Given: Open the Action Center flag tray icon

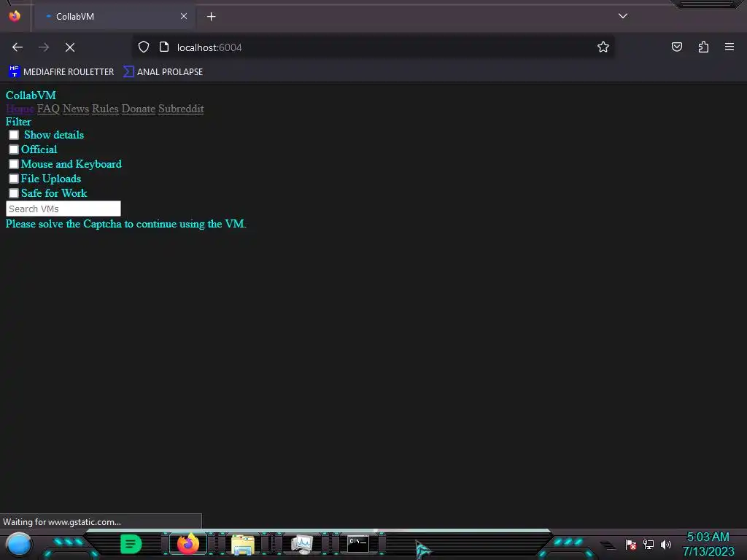Looking at the screenshot, I should point(631,544).
